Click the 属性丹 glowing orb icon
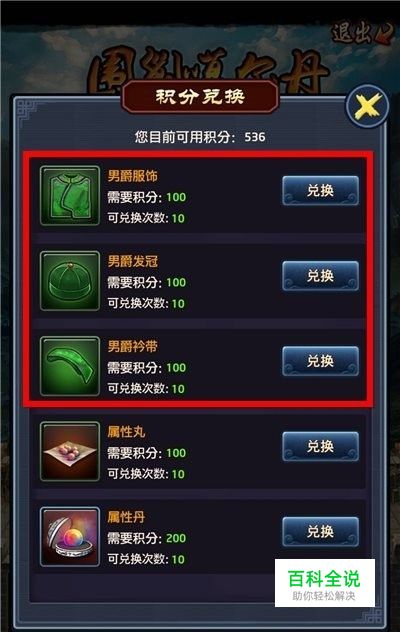 (x=70, y=537)
